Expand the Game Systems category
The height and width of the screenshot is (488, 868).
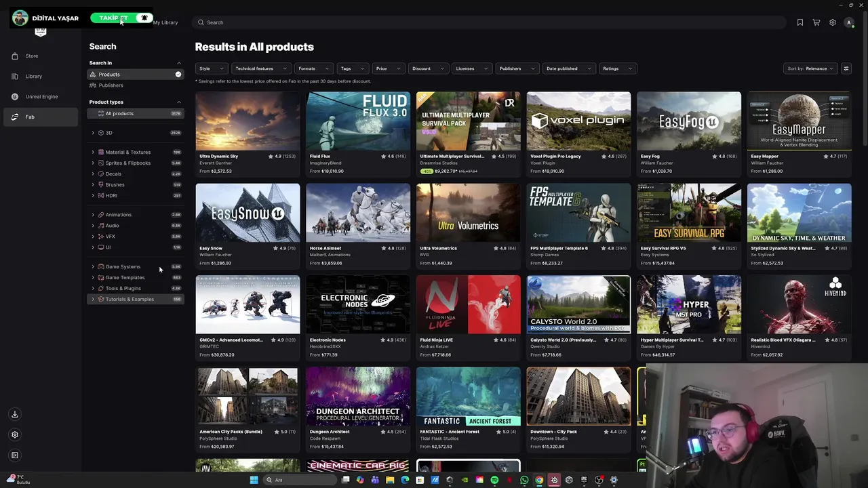(93, 266)
